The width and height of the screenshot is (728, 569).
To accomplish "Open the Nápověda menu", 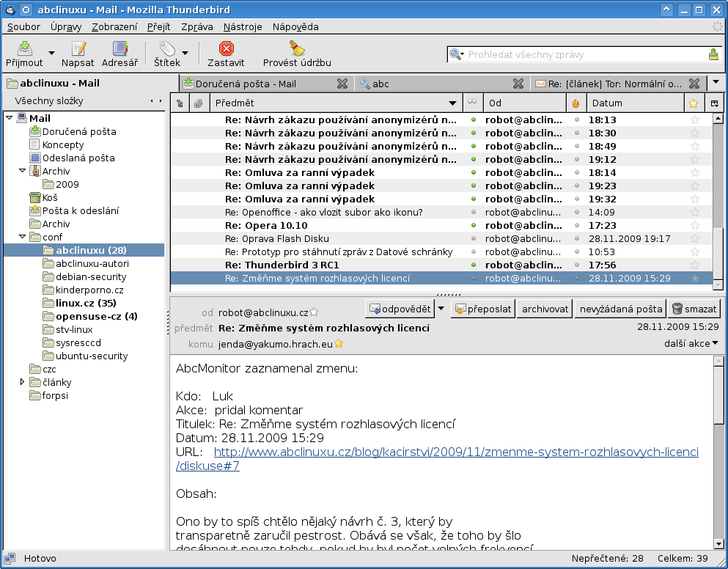I will pos(295,27).
